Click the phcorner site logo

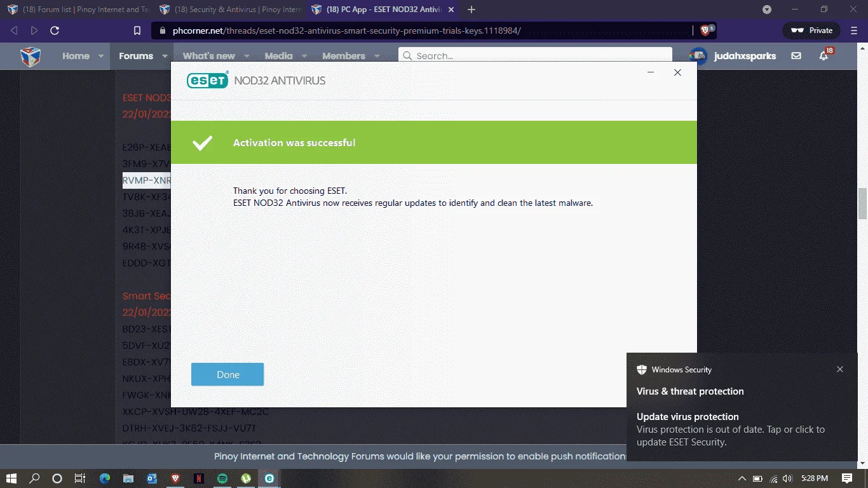pos(30,56)
